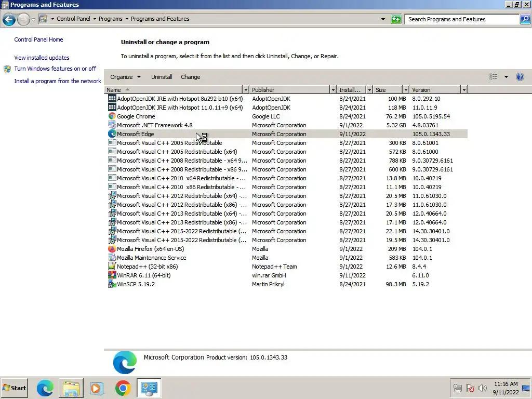Expand the recent pages dropdown arrow
Screen dimensions: 532x399
(33, 19)
